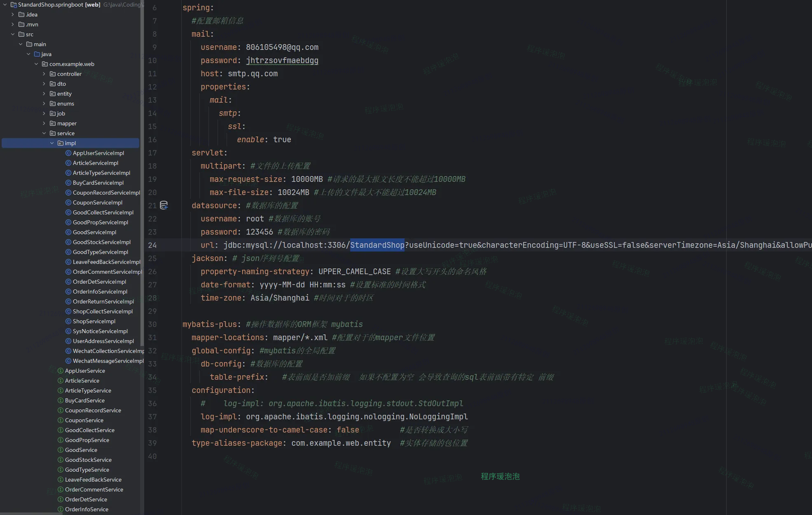
Task: Expand the entity package
Action: [44, 94]
